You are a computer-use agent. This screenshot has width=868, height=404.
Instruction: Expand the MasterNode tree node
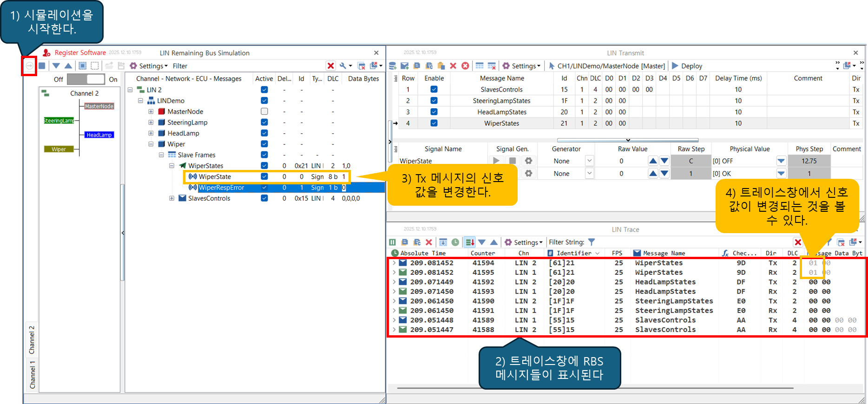pyautogui.click(x=151, y=111)
